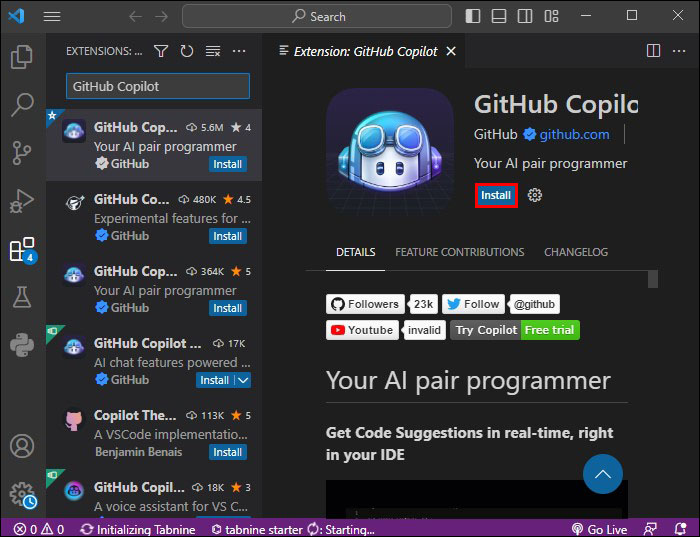Viewport: 700px width, 537px height.
Task: Open the Testing flask icon
Action: click(x=22, y=297)
